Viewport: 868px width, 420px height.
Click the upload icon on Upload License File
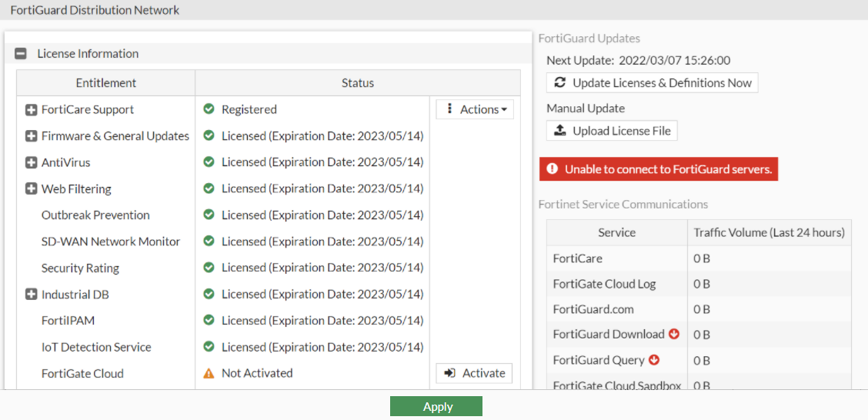click(x=560, y=131)
